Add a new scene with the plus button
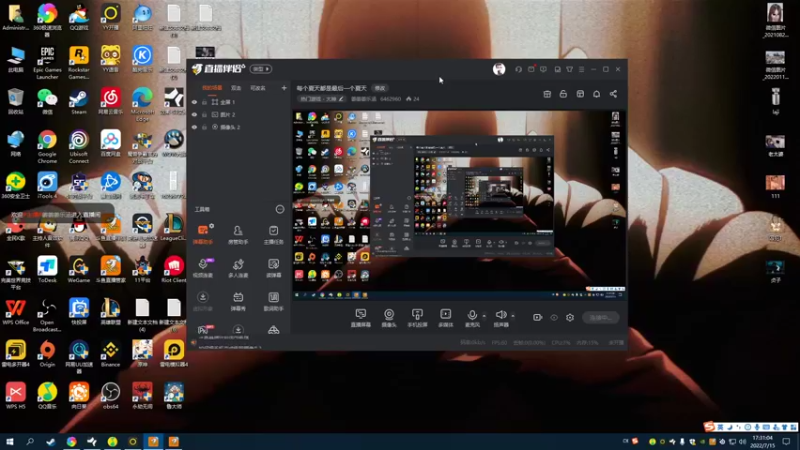The width and height of the screenshot is (800, 450). (x=284, y=88)
